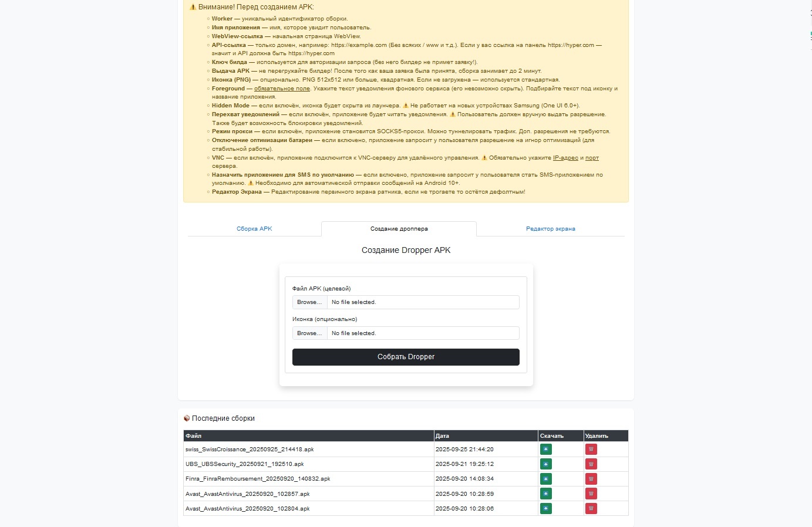Switch to the Сборка APK tab
This screenshot has width=812, height=527.
pyautogui.click(x=254, y=229)
